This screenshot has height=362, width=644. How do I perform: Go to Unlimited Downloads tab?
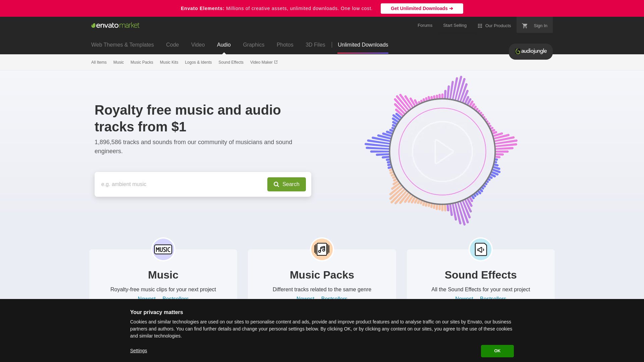pyautogui.click(x=363, y=45)
